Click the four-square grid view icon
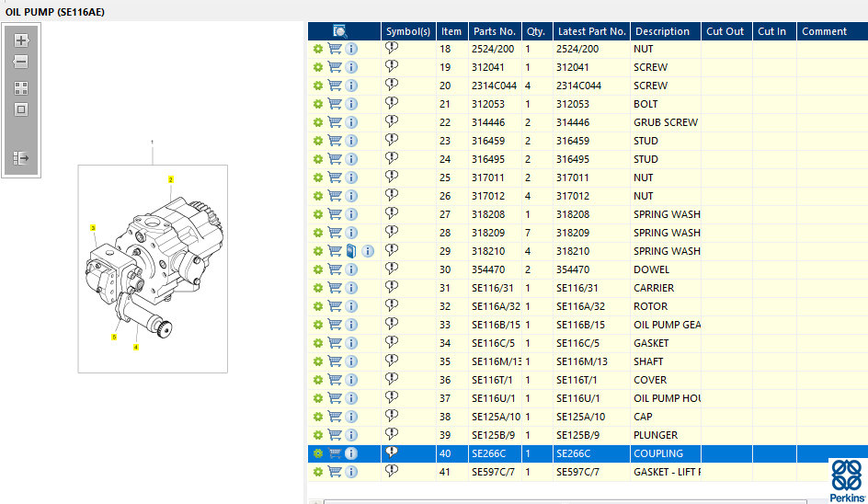The height and width of the screenshot is (504, 868). point(21,88)
